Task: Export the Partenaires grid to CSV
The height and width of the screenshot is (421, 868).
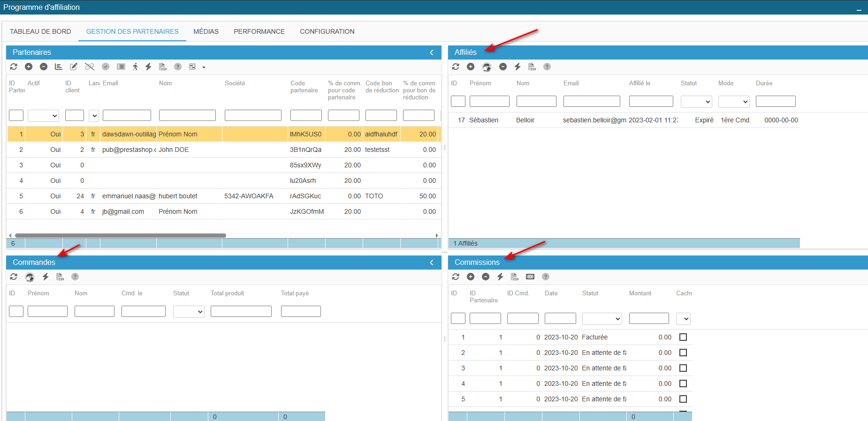Action: [x=163, y=67]
